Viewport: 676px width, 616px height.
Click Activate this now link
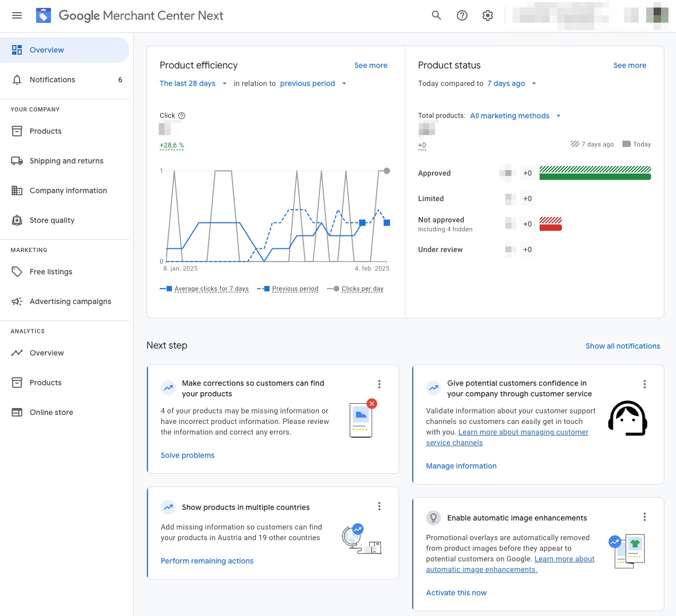point(456,593)
